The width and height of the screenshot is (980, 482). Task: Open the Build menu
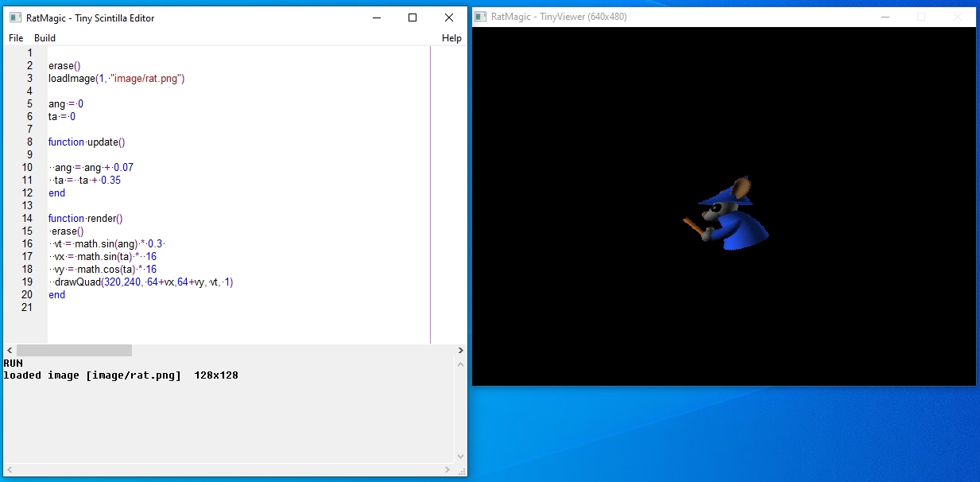pos(45,38)
